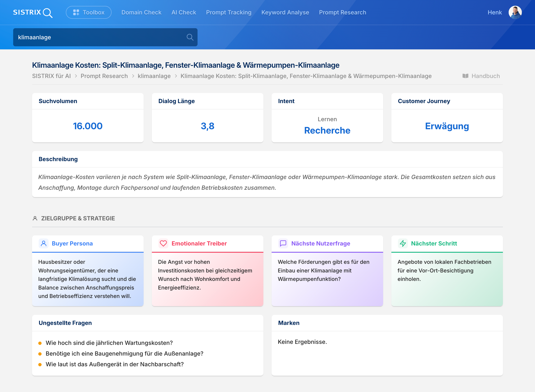Click the SISTRIX logo
This screenshot has width=535, height=392.
(x=33, y=13)
